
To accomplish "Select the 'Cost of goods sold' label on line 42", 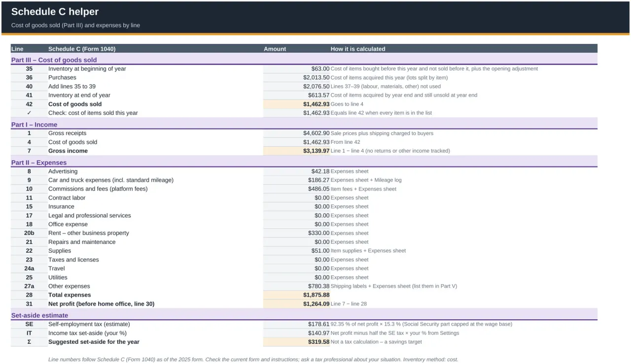I will pyautogui.click(x=75, y=104).
